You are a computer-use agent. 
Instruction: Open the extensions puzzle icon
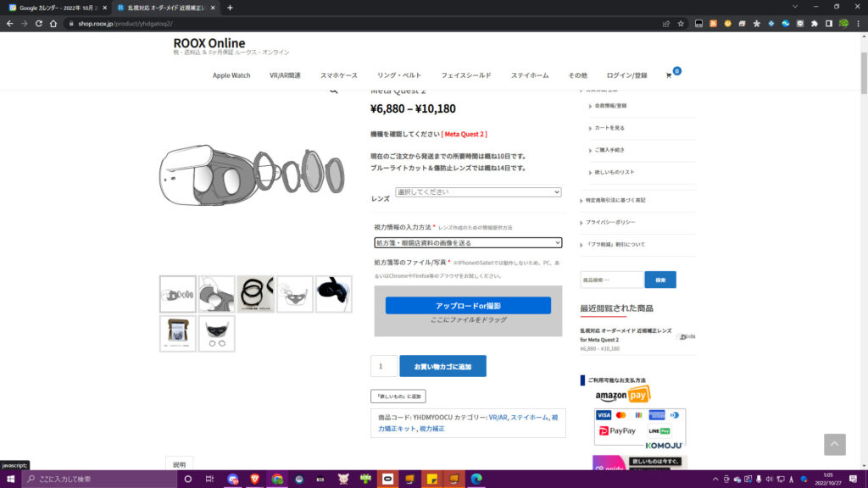[815, 24]
